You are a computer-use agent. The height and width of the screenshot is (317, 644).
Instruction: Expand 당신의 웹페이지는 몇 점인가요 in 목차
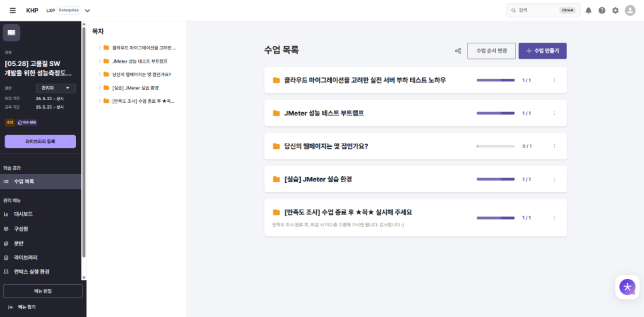click(x=99, y=74)
